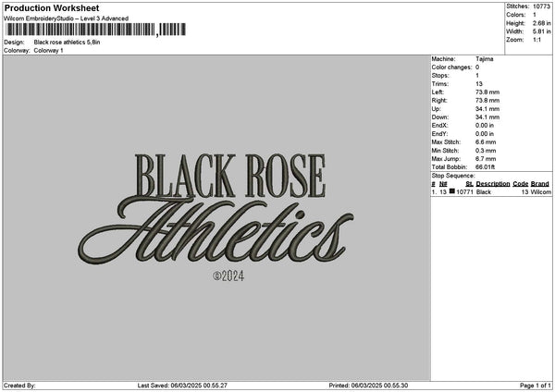Click the 'Page 1 of 1' indicator
The width and height of the screenshot is (555, 392).
coord(536,386)
